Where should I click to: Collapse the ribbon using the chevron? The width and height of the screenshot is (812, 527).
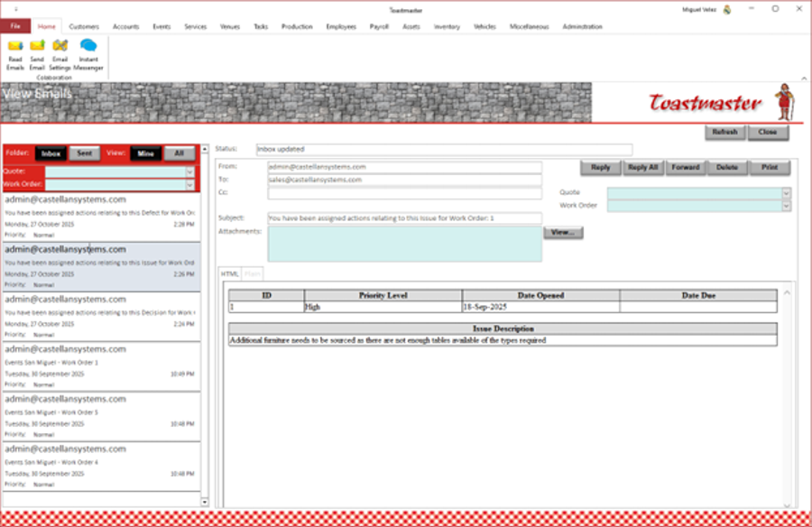(804, 79)
